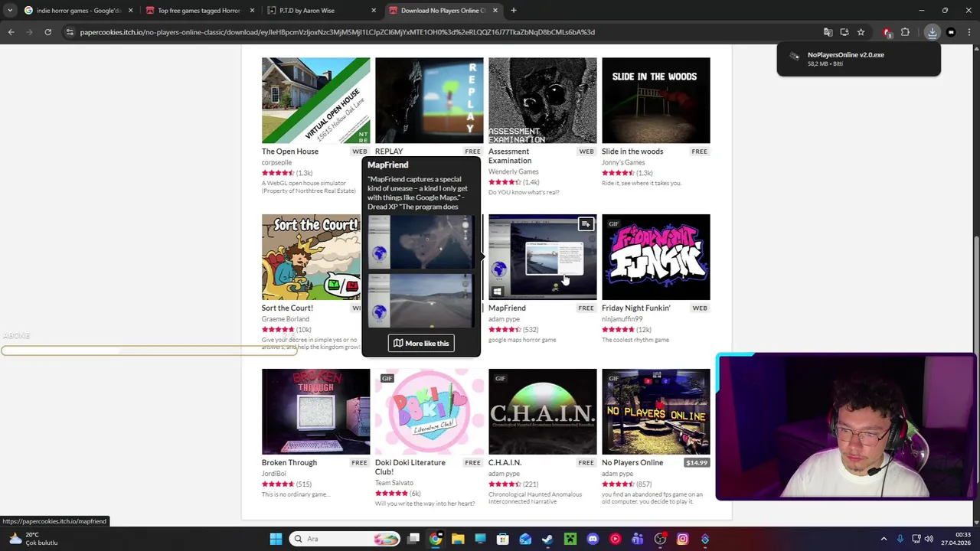Switch to Top free games tagged Horror tab
The width and height of the screenshot is (980, 551).
(198, 11)
